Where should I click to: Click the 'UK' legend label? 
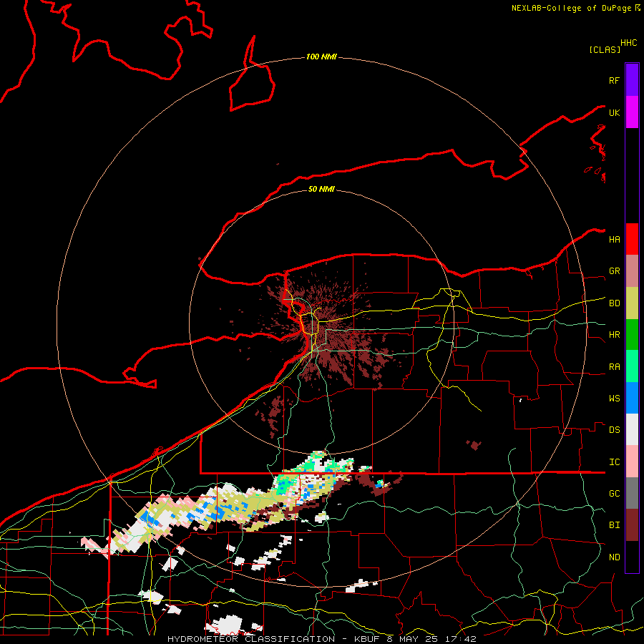point(614,112)
